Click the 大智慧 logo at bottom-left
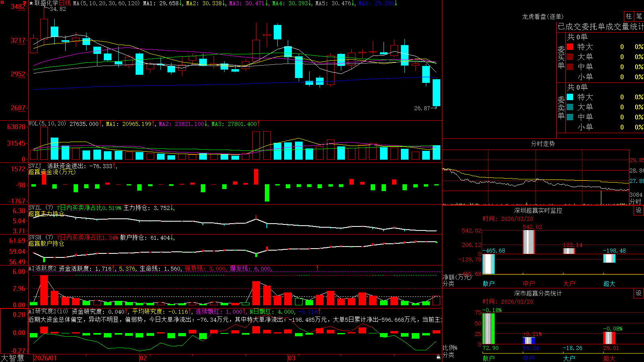 (12, 358)
